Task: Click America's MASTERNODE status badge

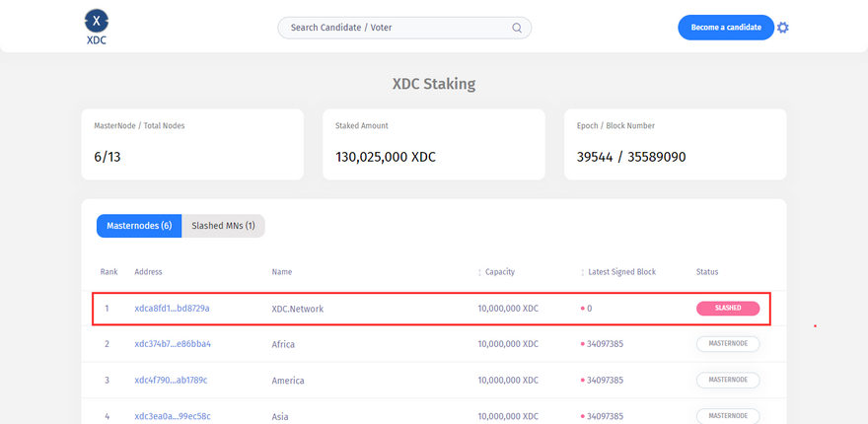Action: pyautogui.click(x=728, y=380)
